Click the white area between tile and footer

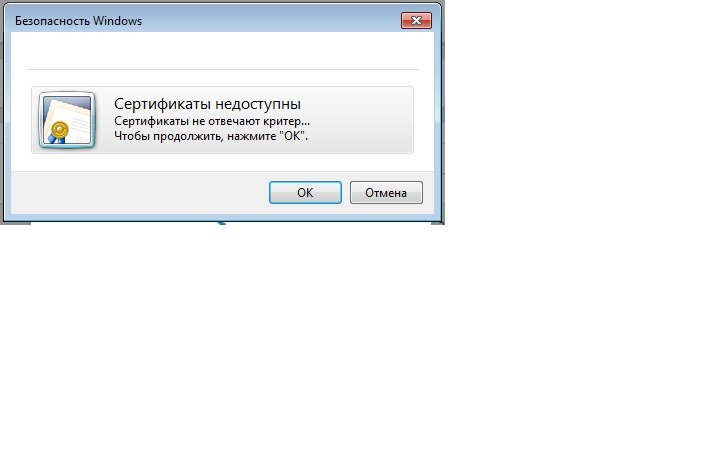tap(222, 162)
